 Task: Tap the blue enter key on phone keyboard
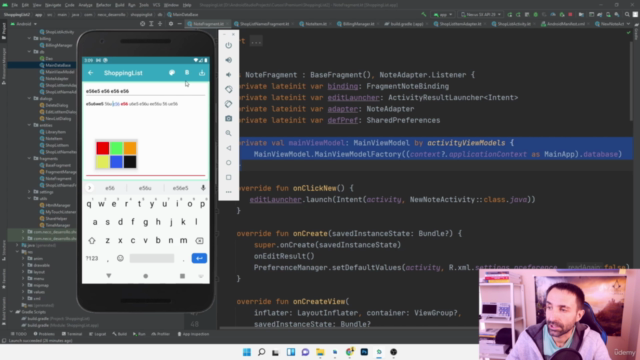tap(199, 258)
